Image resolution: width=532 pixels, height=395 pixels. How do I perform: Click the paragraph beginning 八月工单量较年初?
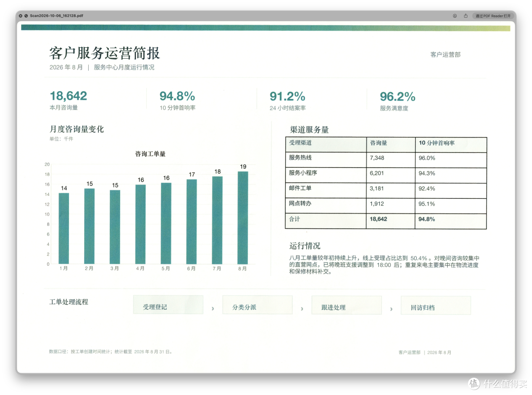(x=384, y=265)
